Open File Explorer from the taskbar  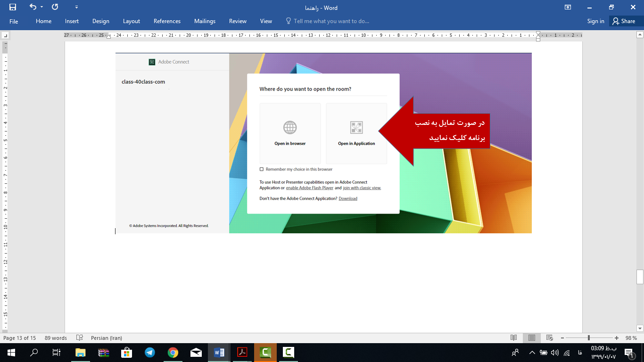(x=80, y=353)
